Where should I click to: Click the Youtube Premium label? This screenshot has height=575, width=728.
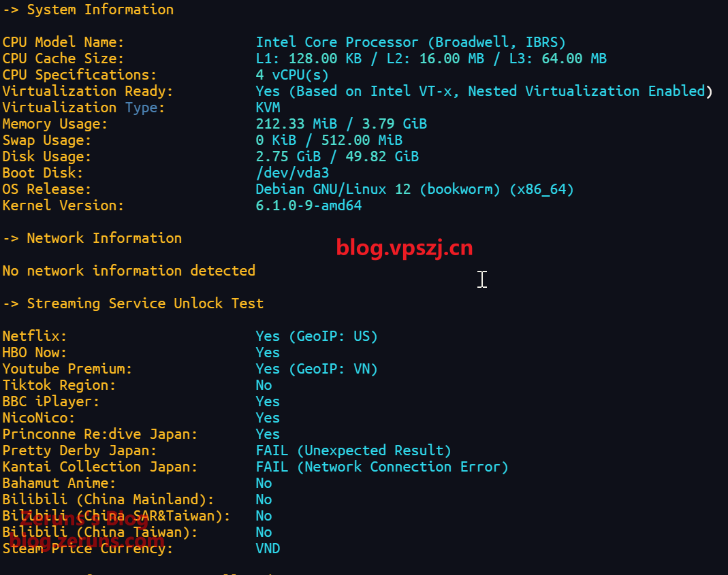(67, 369)
